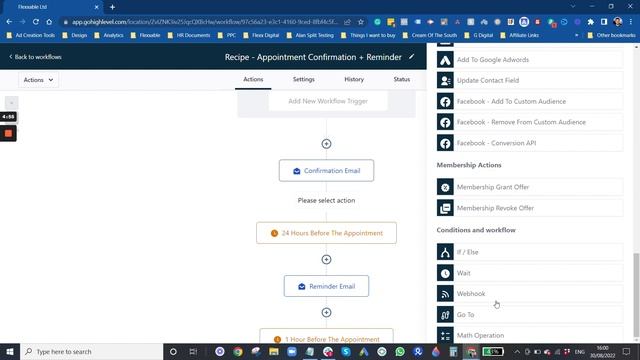Open 1 Hour Before The Appointment step
Screen dimensions: 640x360
pos(326,337)
